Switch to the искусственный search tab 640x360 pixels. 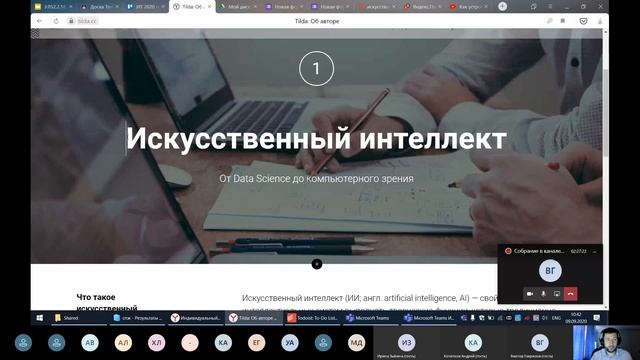point(376,7)
